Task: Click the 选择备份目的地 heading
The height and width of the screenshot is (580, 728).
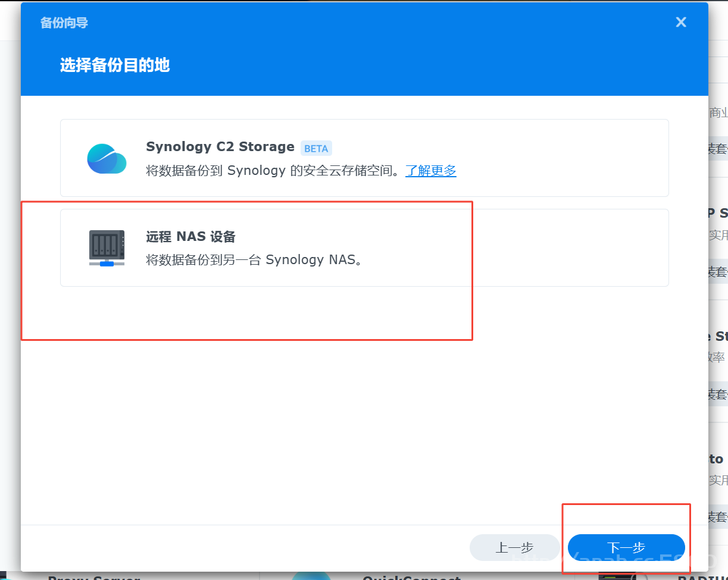Action: click(x=115, y=65)
